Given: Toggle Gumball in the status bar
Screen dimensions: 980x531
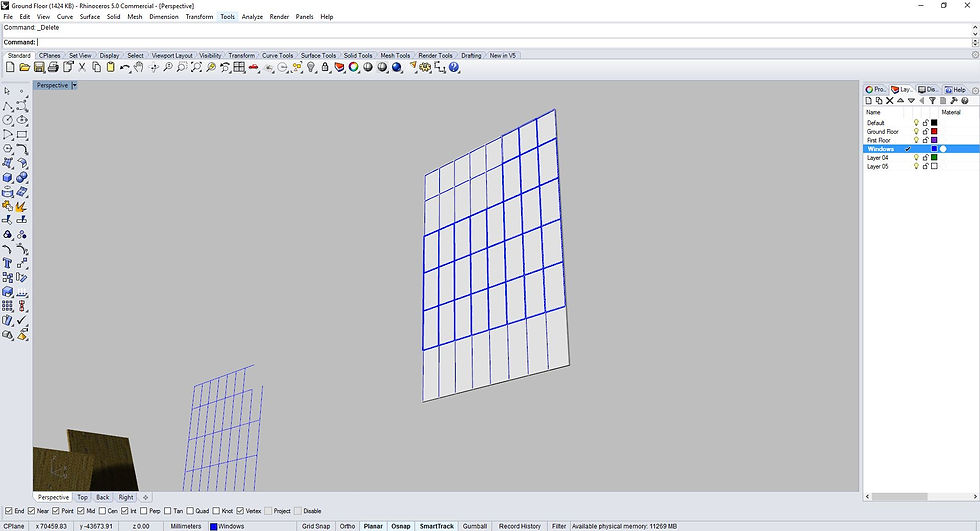Looking at the screenshot, I should point(475,526).
